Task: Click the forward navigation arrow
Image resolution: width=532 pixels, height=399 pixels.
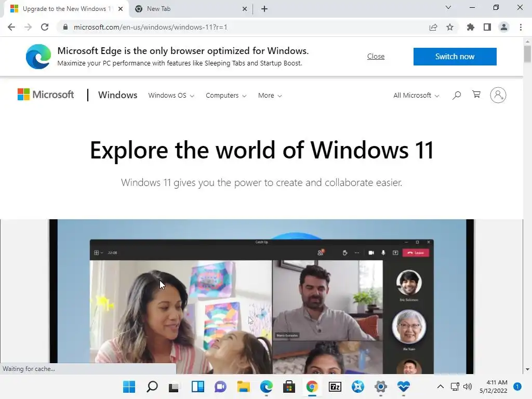Action: [28, 27]
